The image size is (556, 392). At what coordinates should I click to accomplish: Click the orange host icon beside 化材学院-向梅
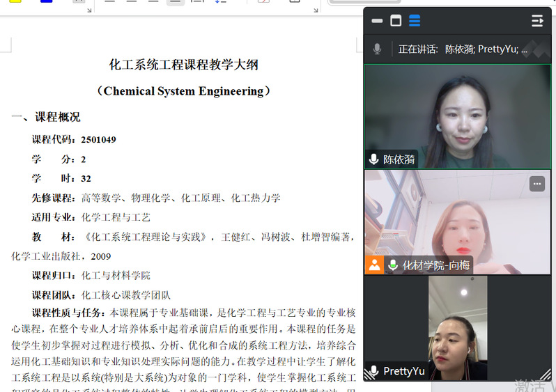click(374, 265)
